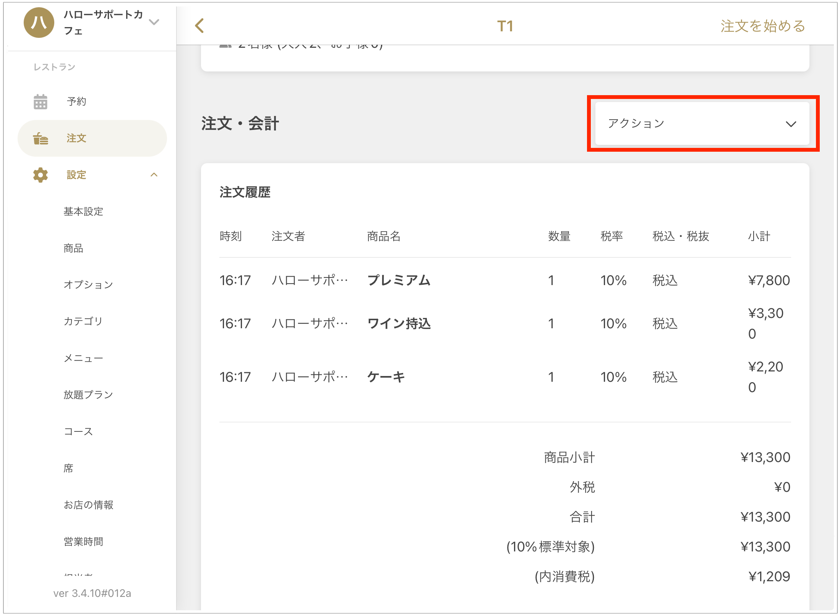Click the order basket icon
This screenshot has width=840, height=616.
point(40,138)
